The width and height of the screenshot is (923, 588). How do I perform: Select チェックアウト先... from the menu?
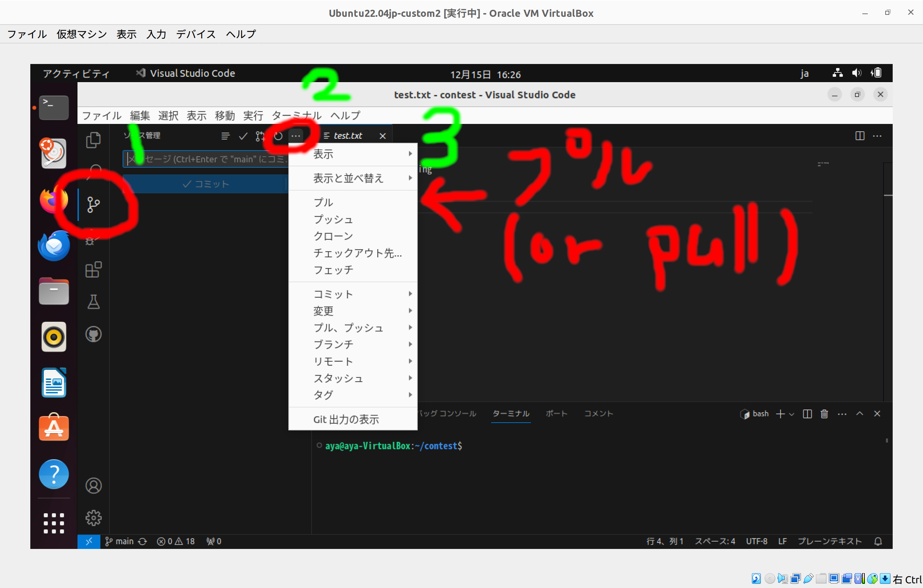coord(353,253)
